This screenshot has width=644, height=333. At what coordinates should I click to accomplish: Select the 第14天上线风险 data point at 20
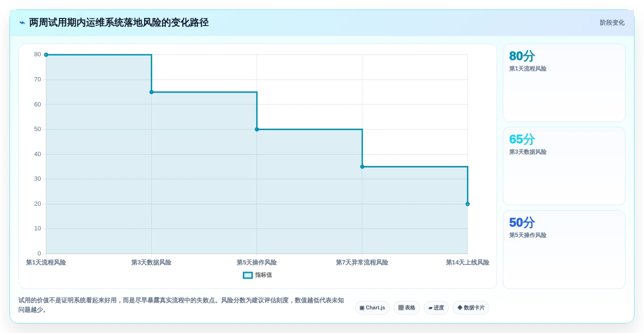468,204
